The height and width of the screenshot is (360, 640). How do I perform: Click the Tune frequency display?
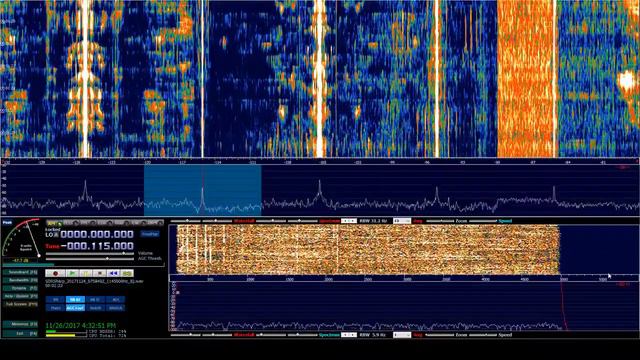(x=97, y=246)
